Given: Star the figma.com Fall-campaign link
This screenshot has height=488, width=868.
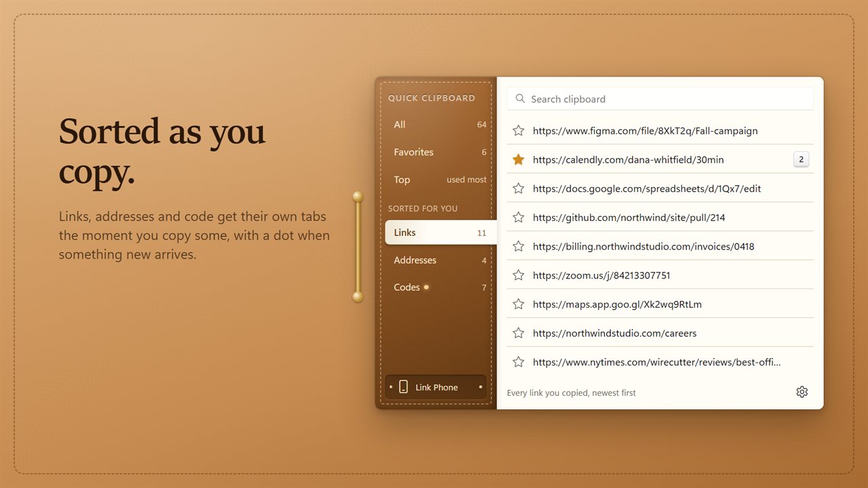Looking at the screenshot, I should coord(518,131).
